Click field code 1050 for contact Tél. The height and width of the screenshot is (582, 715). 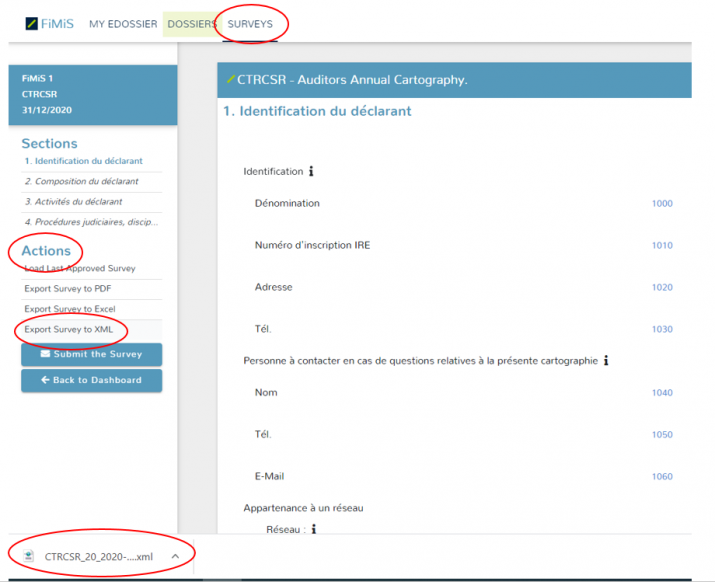[x=662, y=435]
